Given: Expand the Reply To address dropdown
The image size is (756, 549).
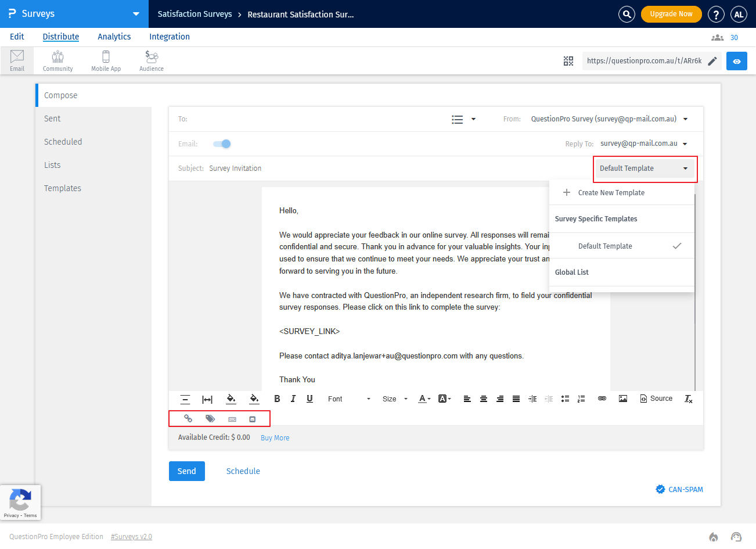Looking at the screenshot, I should click(x=685, y=143).
